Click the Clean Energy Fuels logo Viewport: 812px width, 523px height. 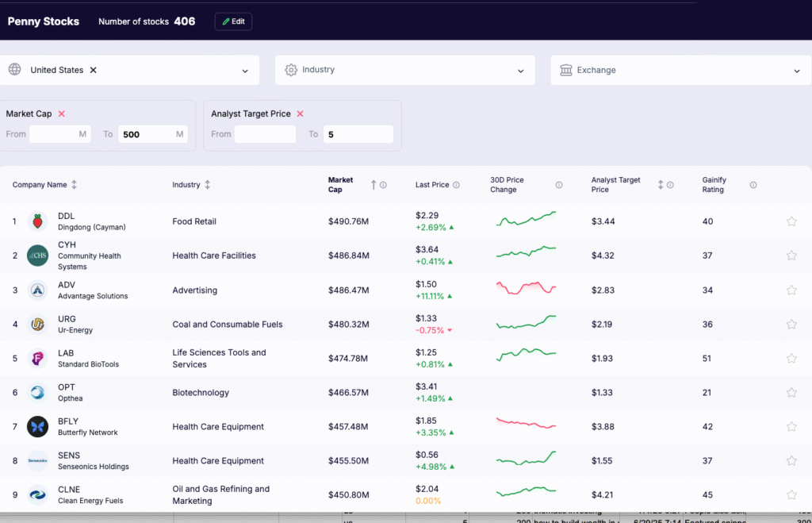(x=37, y=495)
